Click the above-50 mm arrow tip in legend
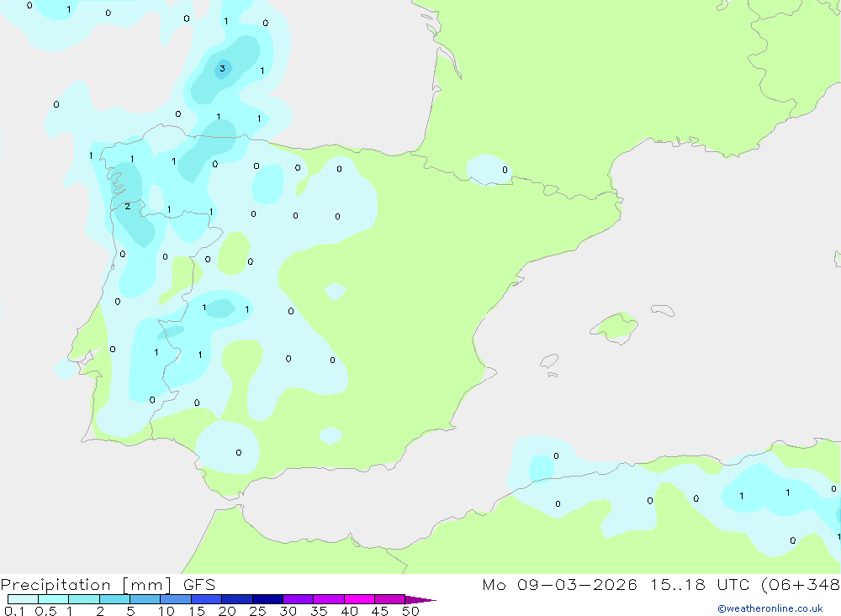The height and width of the screenshot is (616, 841). tap(420, 599)
